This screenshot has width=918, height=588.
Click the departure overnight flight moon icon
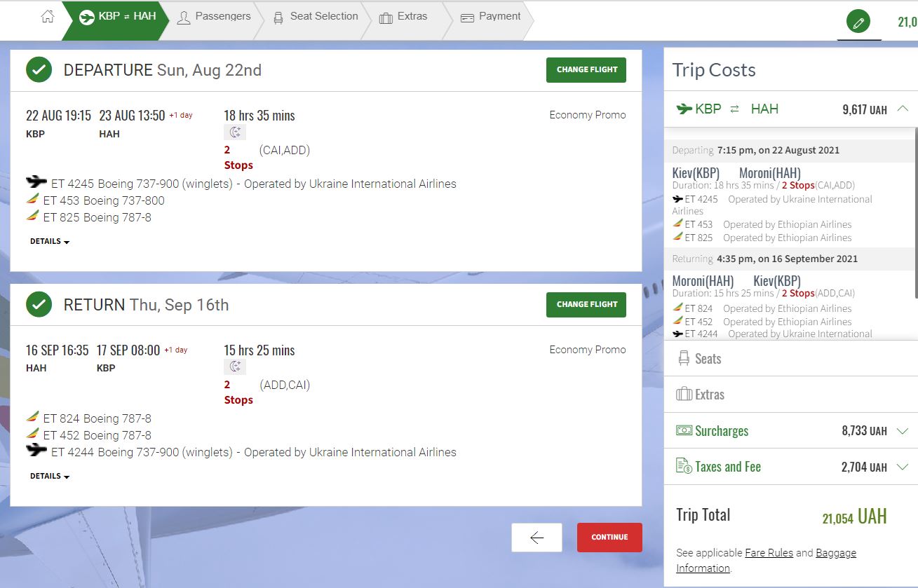tap(235, 132)
